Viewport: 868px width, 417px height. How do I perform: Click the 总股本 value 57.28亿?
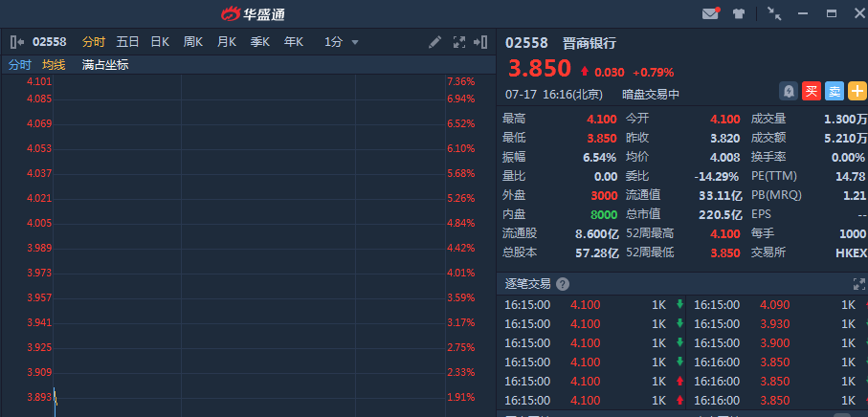(597, 253)
